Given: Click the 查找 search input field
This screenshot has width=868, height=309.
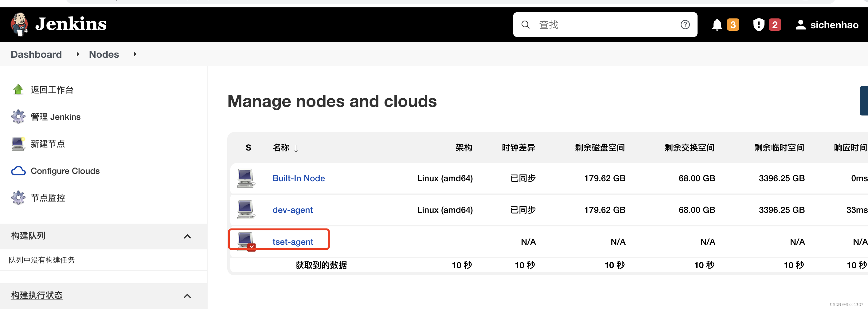Looking at the screenshot, I should (x=605, y=25).
